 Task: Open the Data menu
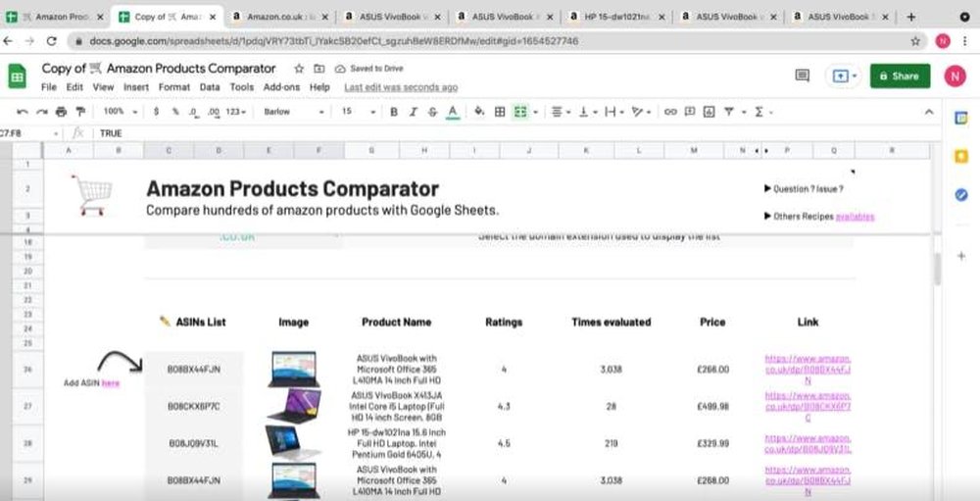(x=210, y=87)
